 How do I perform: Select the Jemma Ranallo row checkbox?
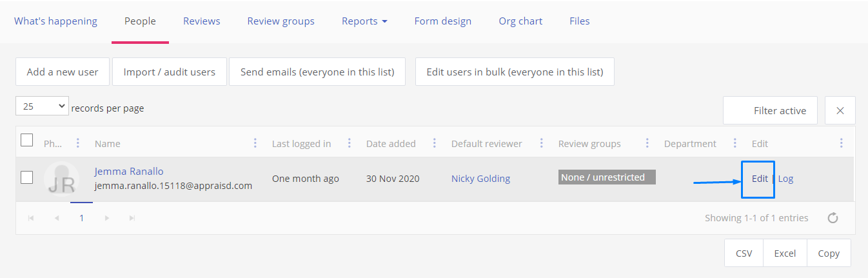[27, 177]
